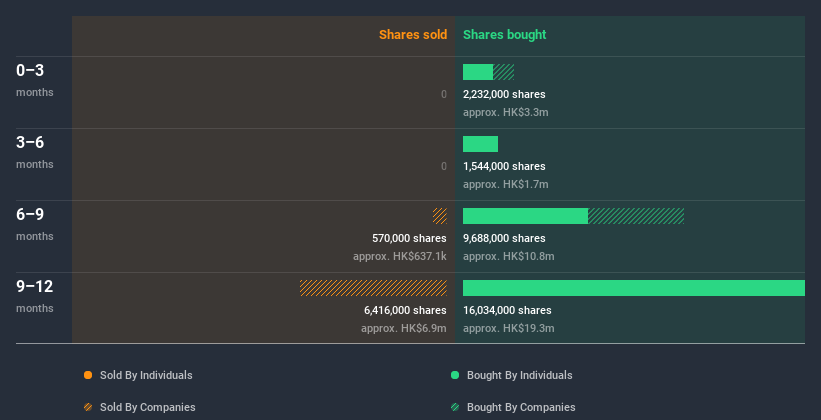Click the 9–12 months green bought bar

click(634, 288)
